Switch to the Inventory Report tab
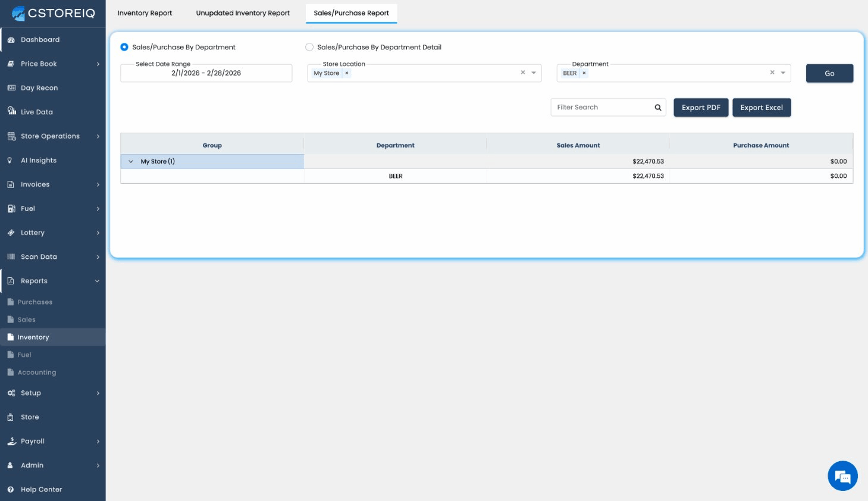The image size is (868, 501). click(x=145, y=13)
